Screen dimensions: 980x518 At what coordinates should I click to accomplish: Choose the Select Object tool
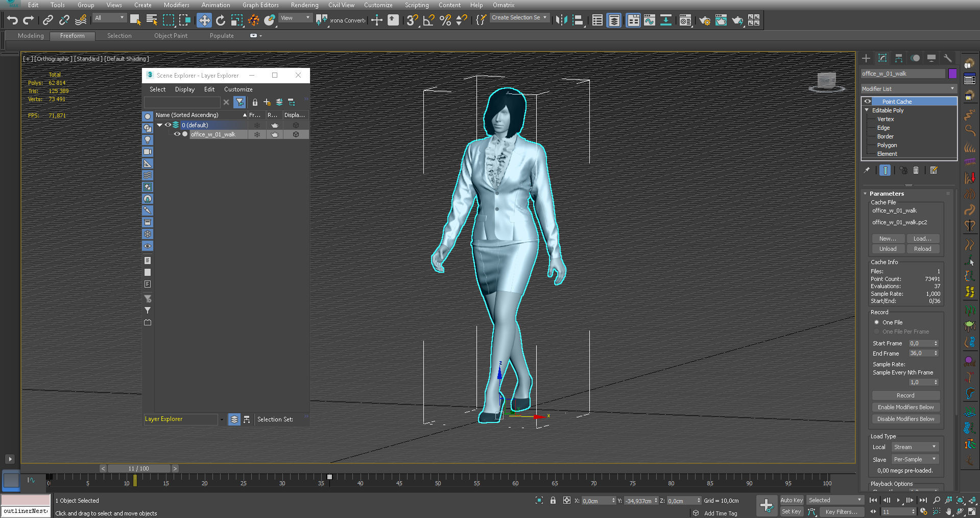pyautogui.click(x=135, y=20)
